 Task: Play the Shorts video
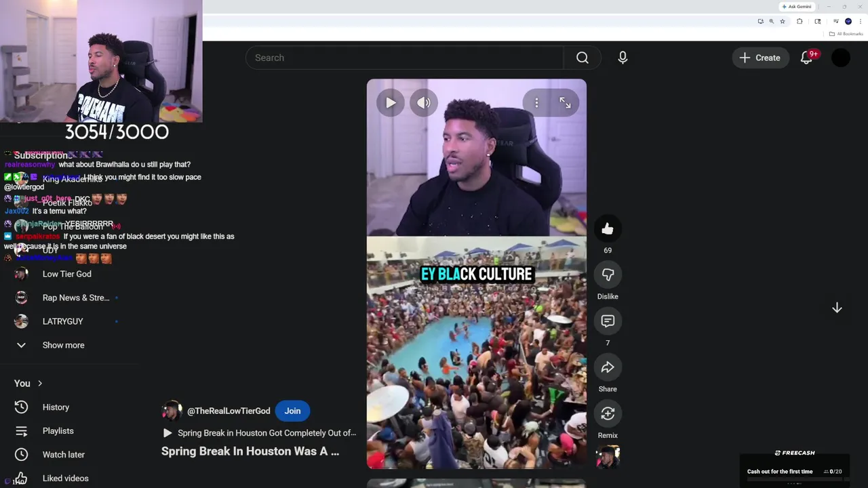point(391,103)
